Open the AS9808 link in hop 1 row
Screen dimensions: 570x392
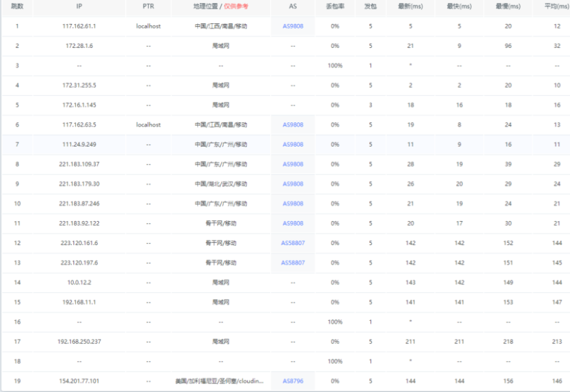293,26
